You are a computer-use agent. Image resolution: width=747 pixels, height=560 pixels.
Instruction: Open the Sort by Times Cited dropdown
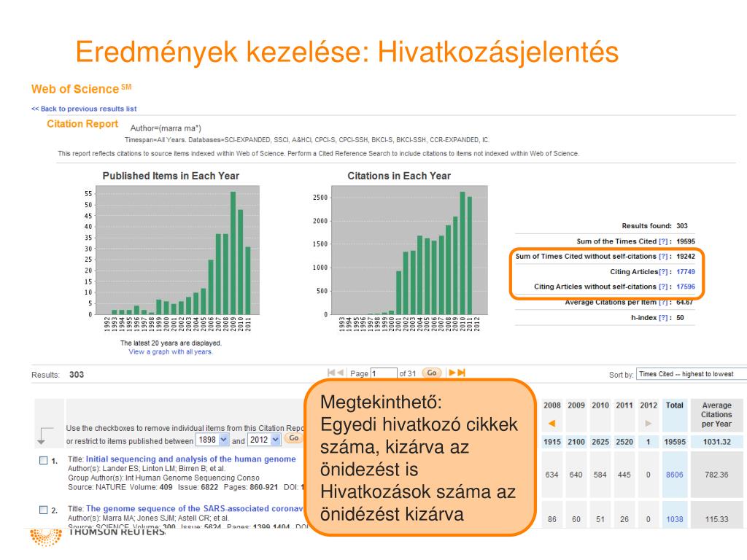pyautogui.click(x=692, y=374)
